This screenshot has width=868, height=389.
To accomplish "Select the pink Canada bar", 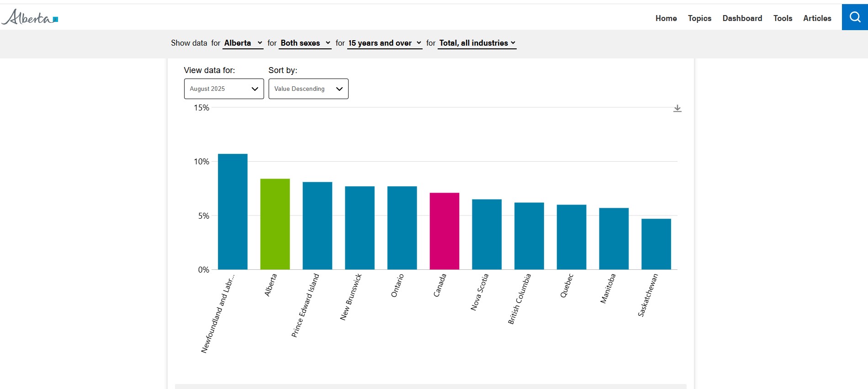I will 444,231.
